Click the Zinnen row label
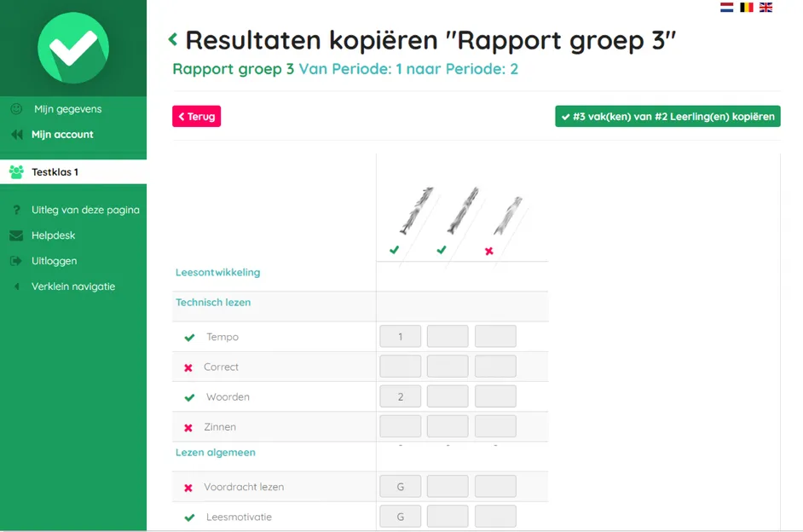The height and width of the screenshot is (532, 803). [220, 427]
